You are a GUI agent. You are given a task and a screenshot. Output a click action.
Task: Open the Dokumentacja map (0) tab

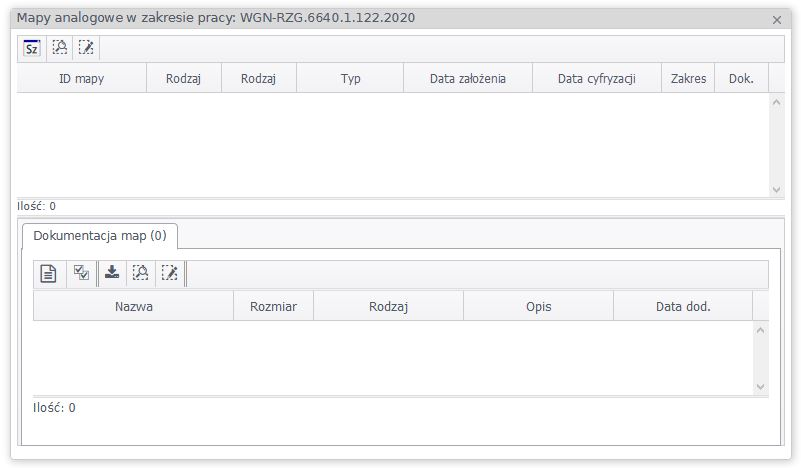99,236
